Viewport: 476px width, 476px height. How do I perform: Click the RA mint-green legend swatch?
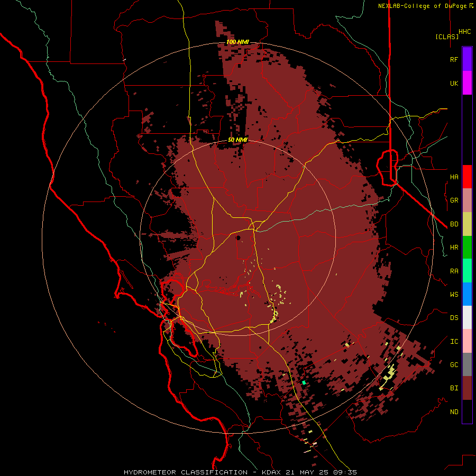point(467,271)
